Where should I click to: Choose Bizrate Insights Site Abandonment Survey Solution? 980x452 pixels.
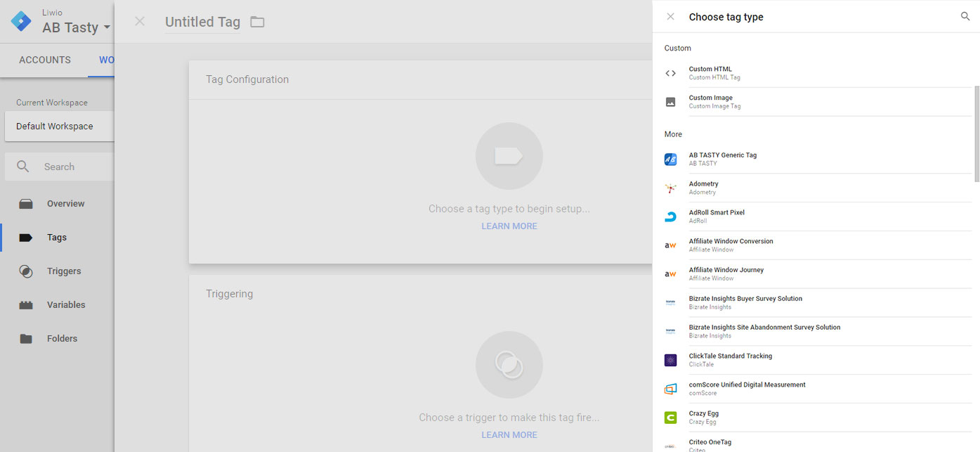tap(818, 332)
